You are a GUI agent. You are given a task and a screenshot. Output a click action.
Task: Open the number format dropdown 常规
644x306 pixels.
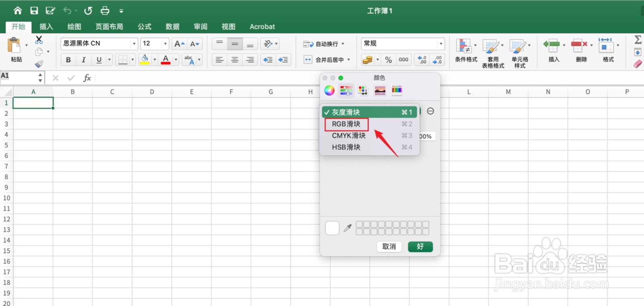pos(441,44)
